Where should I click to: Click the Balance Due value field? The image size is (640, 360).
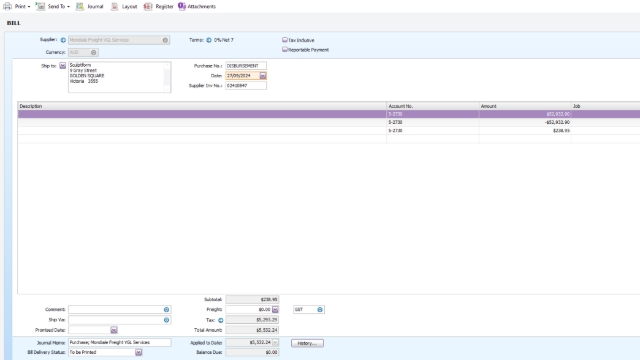252,352
